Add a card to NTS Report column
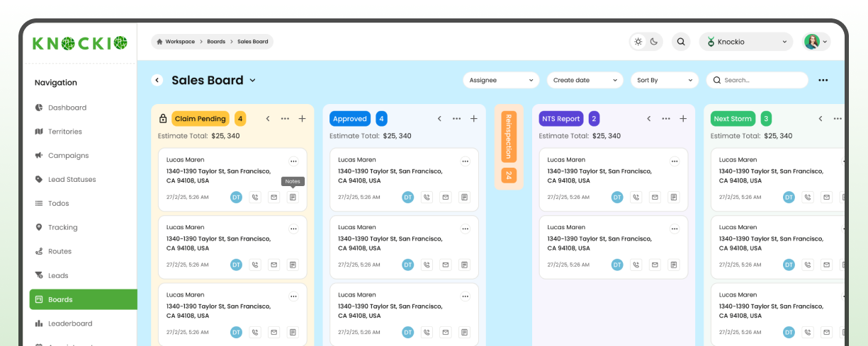This screenshot has height=346, width=868. 683,119
